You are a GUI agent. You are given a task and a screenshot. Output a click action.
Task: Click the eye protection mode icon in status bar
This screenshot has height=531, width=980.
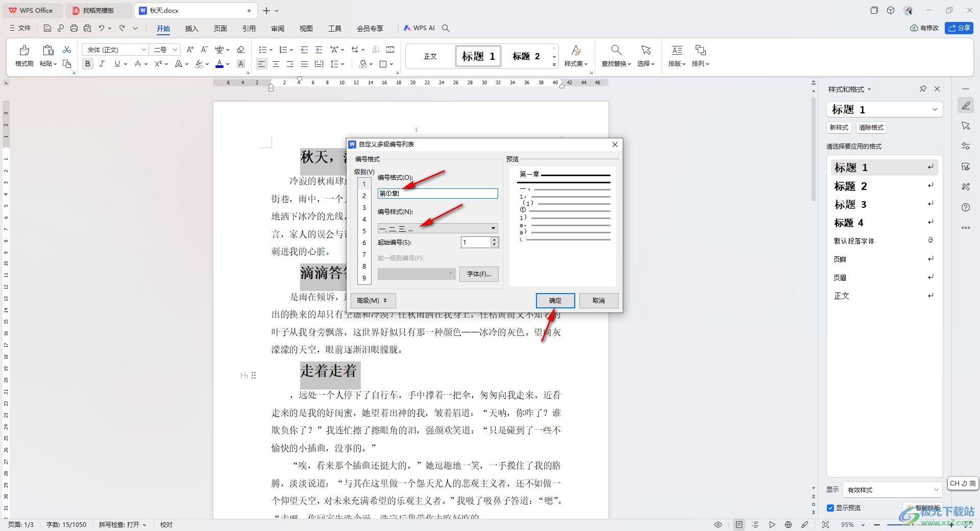click(x=718, y=525)
